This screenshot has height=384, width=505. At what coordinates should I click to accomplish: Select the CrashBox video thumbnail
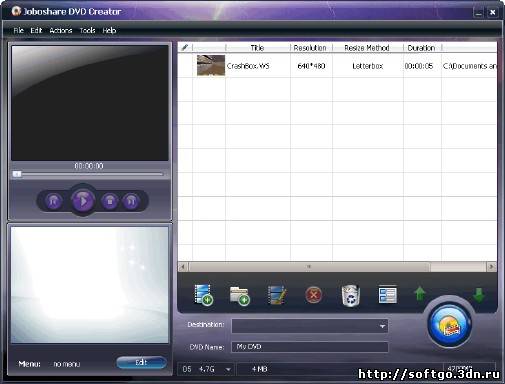coord(211,65)
